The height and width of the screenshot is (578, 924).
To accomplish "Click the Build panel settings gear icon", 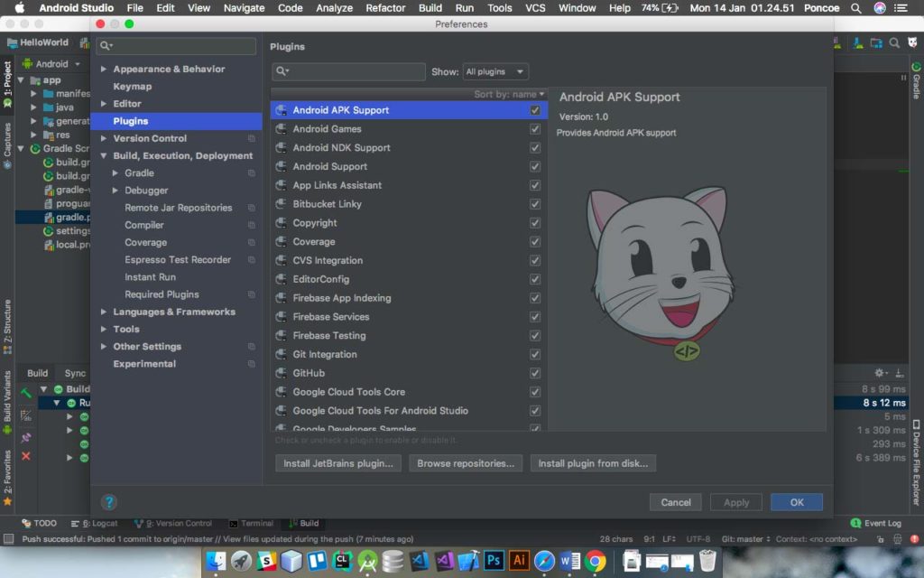I will tap(880, 373).
